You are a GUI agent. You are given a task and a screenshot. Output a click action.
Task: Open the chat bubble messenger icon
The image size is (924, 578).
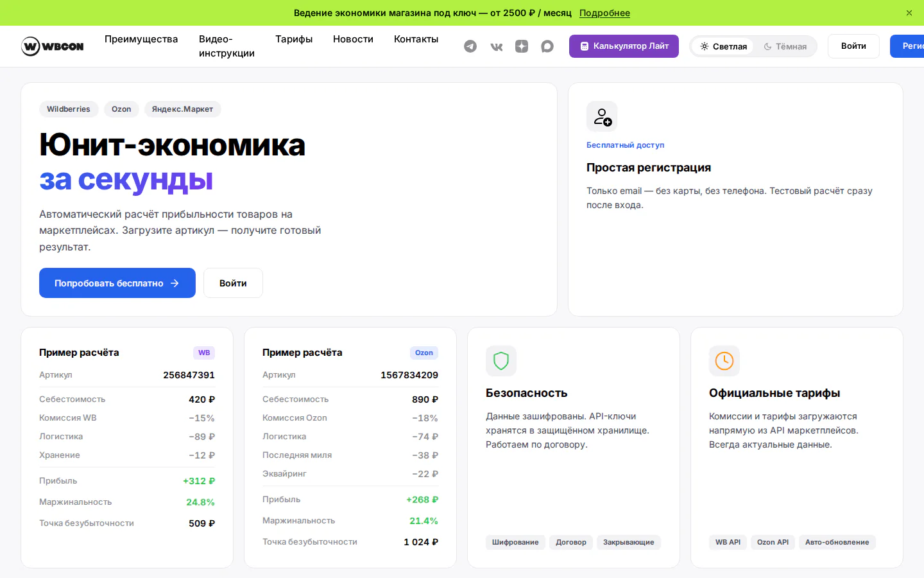547,46
